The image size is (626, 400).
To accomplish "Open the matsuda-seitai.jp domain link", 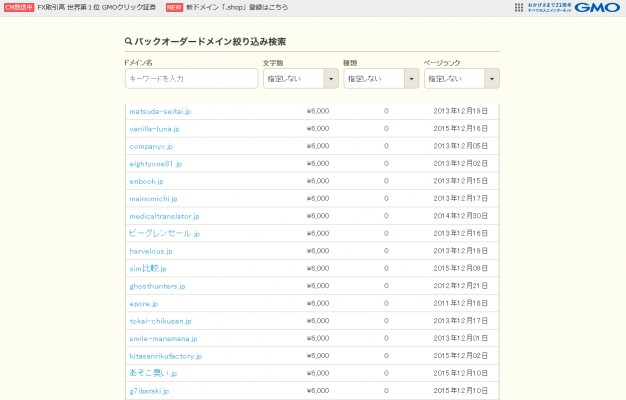I will (x=160, y=111).
